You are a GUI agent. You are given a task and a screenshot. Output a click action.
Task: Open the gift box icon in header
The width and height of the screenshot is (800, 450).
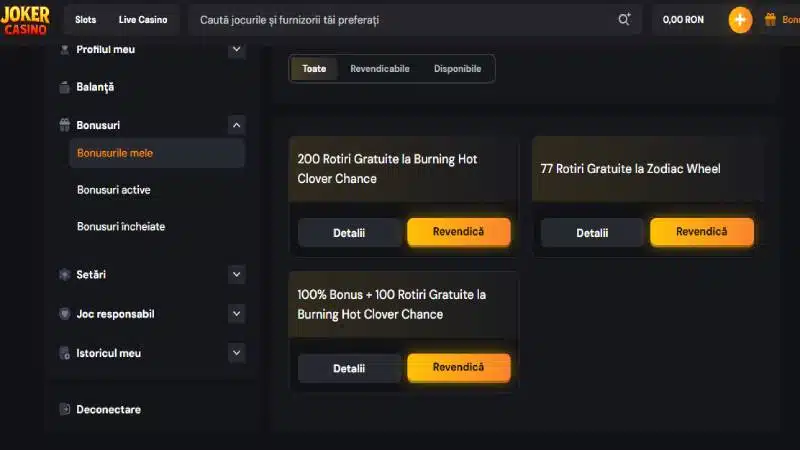[770, 19]
